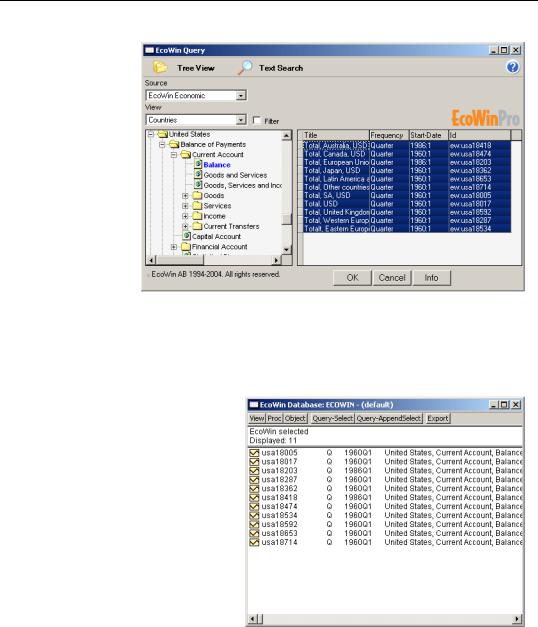Toggle the usa18592 checkmark icon
538x627 pixels.
254,524
